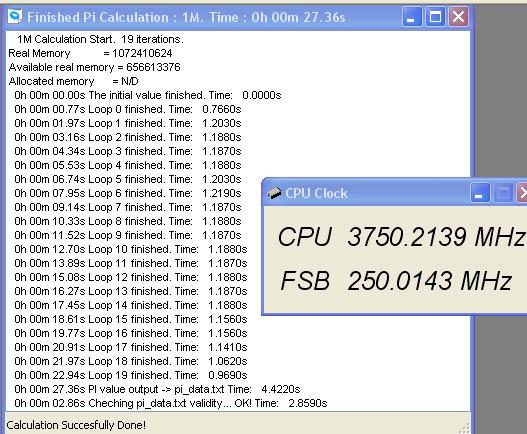
Task: Close the CPU Clock window
Action: tap(522, 193)
